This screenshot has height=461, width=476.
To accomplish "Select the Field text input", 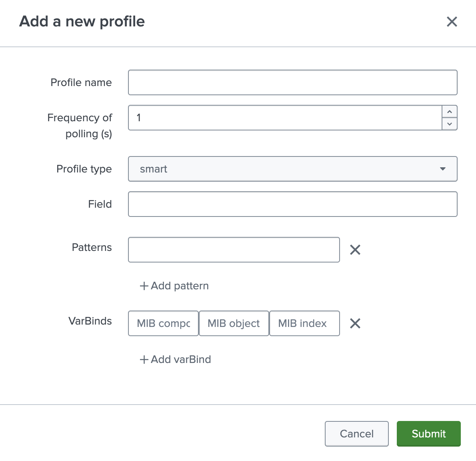I will click(292, 204).
